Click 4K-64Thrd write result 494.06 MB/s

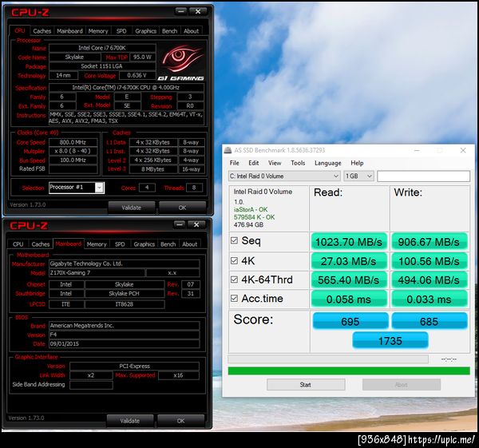coord(429,280)
